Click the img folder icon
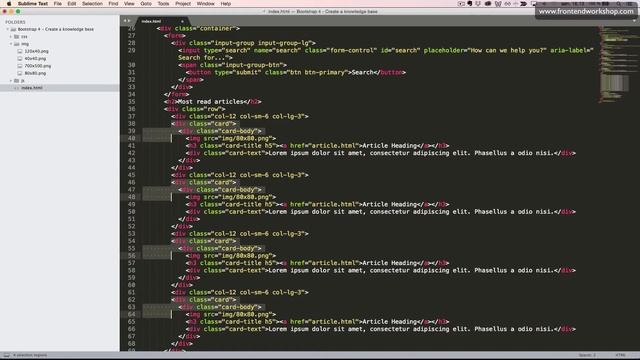The image size is (640, 360). (17, 44)
